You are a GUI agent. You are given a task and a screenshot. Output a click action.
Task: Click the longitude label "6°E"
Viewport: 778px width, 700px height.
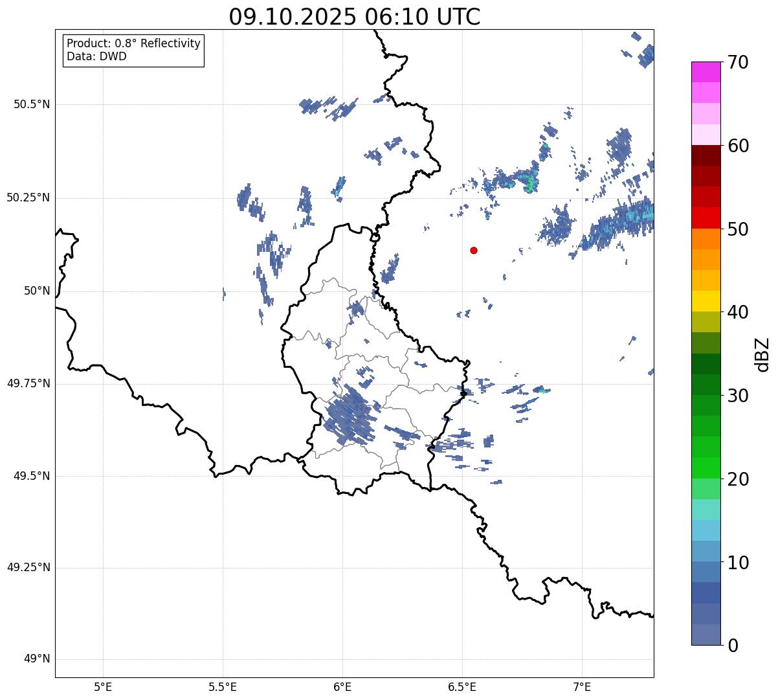(x=342, y=686)
